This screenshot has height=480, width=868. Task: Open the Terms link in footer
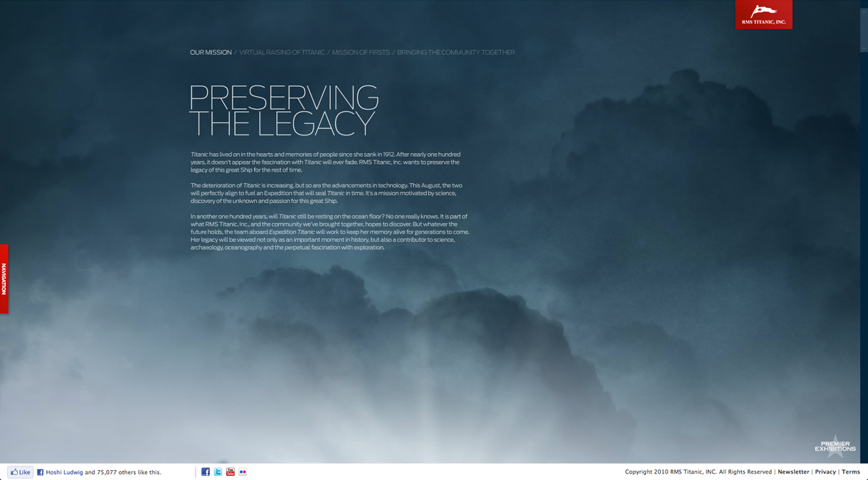click(x=851, y=472)
